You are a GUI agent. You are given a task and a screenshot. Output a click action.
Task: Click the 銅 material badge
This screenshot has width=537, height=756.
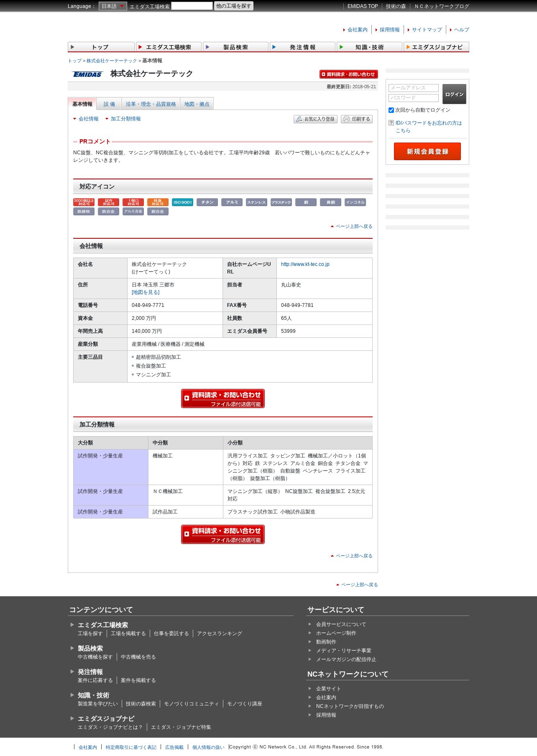[x=306, y=202]
